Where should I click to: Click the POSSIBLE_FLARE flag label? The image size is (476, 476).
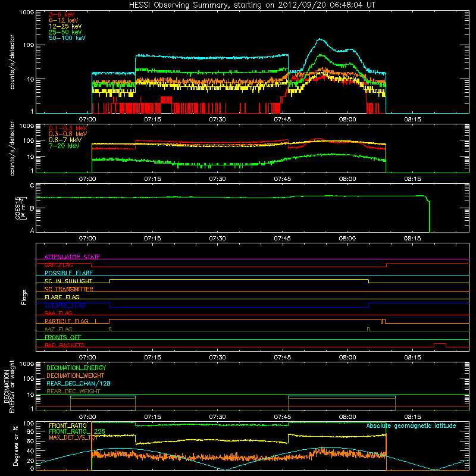68,273
